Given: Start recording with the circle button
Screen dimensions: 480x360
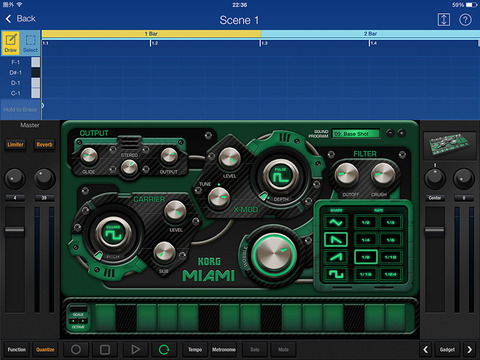Looking at the screenshot, I should coord(76,349).
